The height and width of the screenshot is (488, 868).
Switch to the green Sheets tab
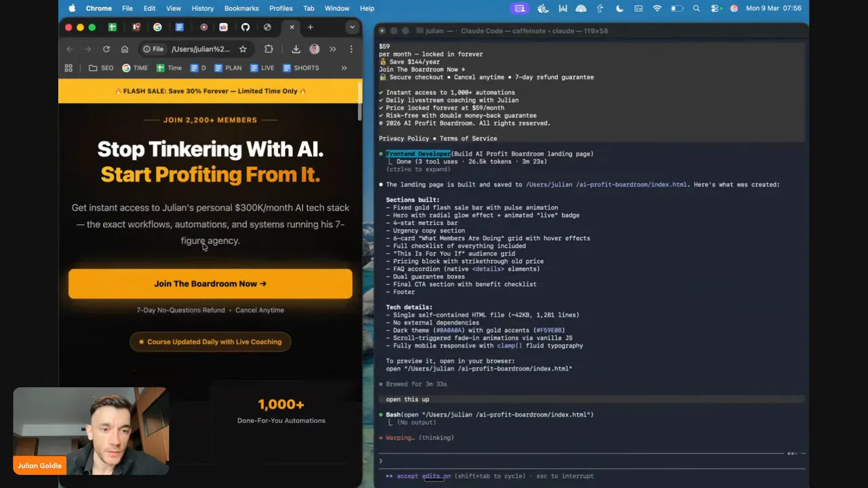tap(113, 27)
